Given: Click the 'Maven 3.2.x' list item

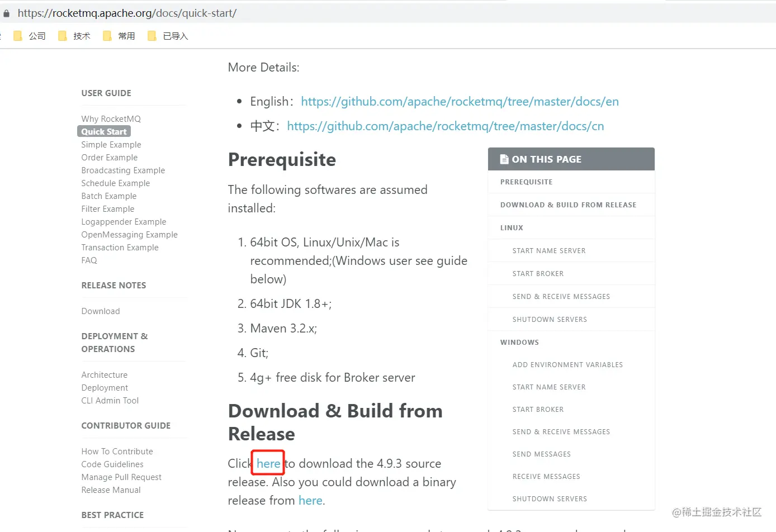Looking at the screenshot, I should click(x=283, y=328).
